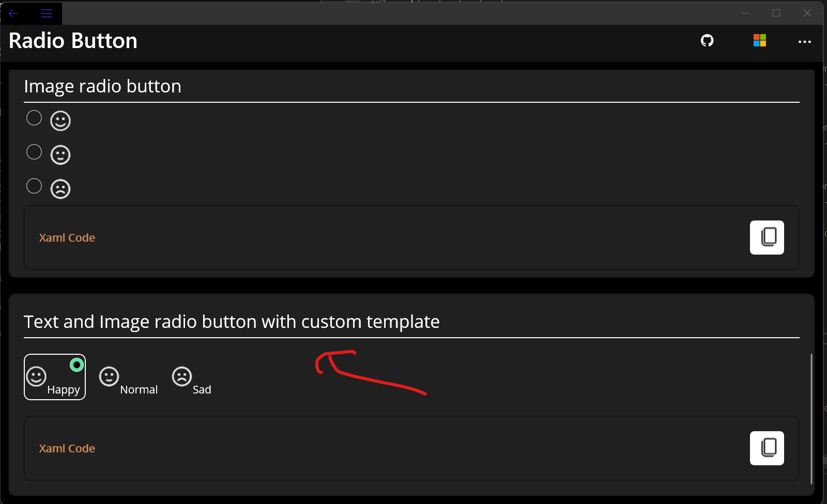Click the Microsoft logo icon
This screenshot has height=504, width=827.
tap(759, 40)
